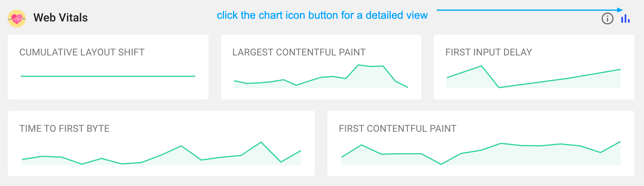The height and width of the screenshot is (186, 644).
Task: Click the First Input Delay sparkline chart
Action: pyautogui.click(x=533, y=77)
